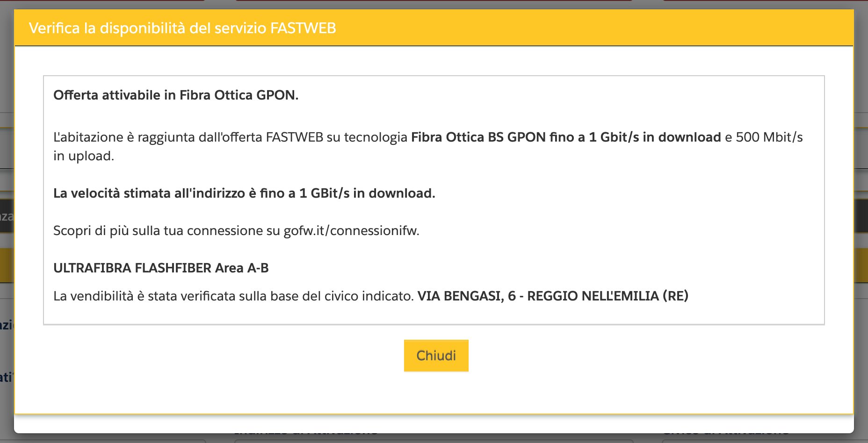868x443 pixels.
Task: Click 'REGGIO NELL'EMILIA (RE)' city text
Action: [608, 296]
